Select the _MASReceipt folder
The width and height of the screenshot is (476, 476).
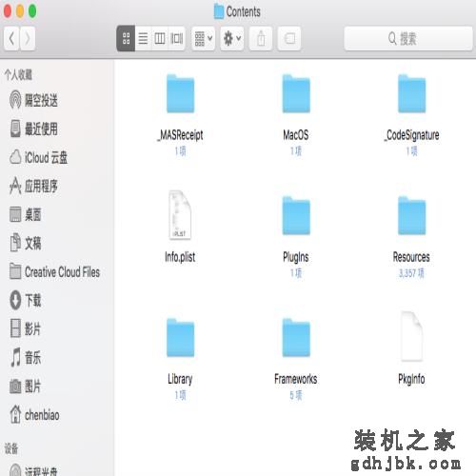tap(180, 94)
